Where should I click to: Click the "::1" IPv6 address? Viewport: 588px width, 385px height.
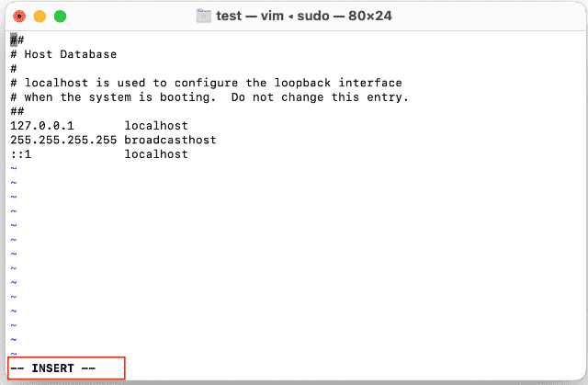coord(21,154)
